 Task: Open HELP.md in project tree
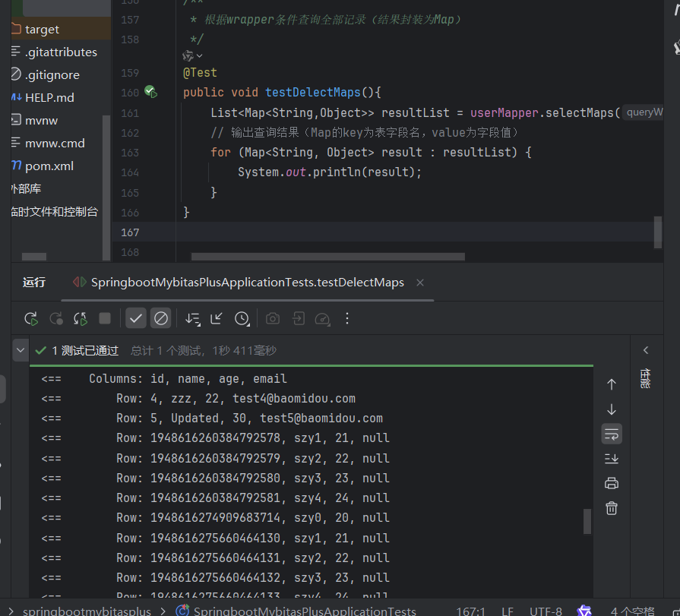[49, 98]
